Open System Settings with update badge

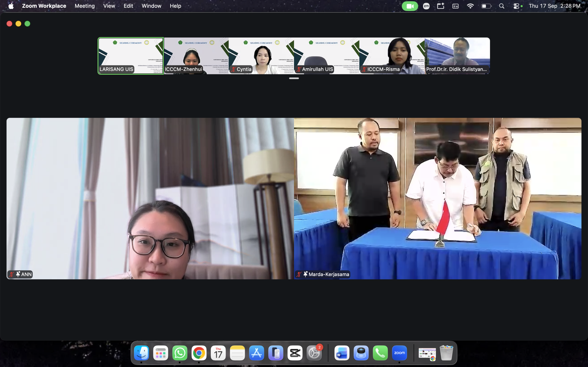tap(314, 353)
